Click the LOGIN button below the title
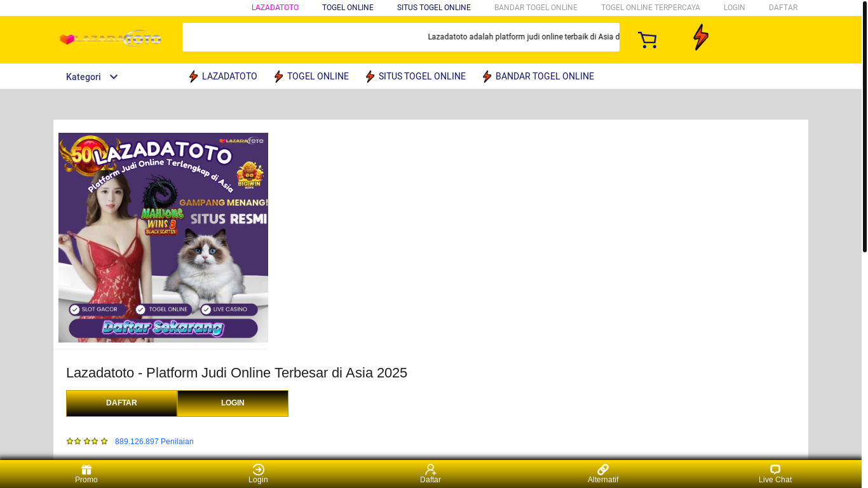Image resolution: width=868 pixels, height=488 pixels. click(x=233, y=403)
